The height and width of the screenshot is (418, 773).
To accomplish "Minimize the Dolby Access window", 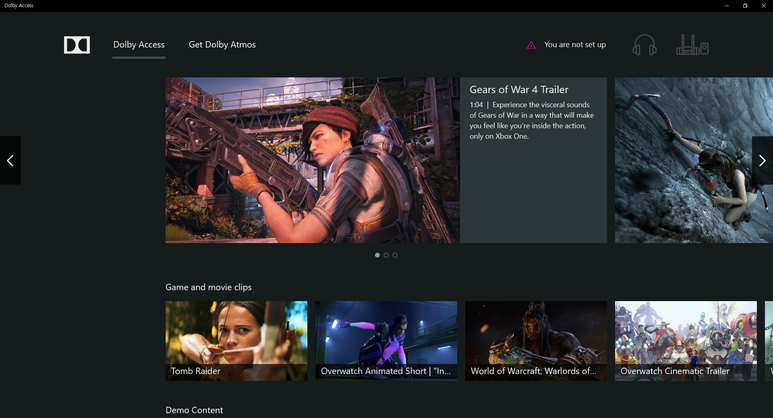I will (726, 5).
